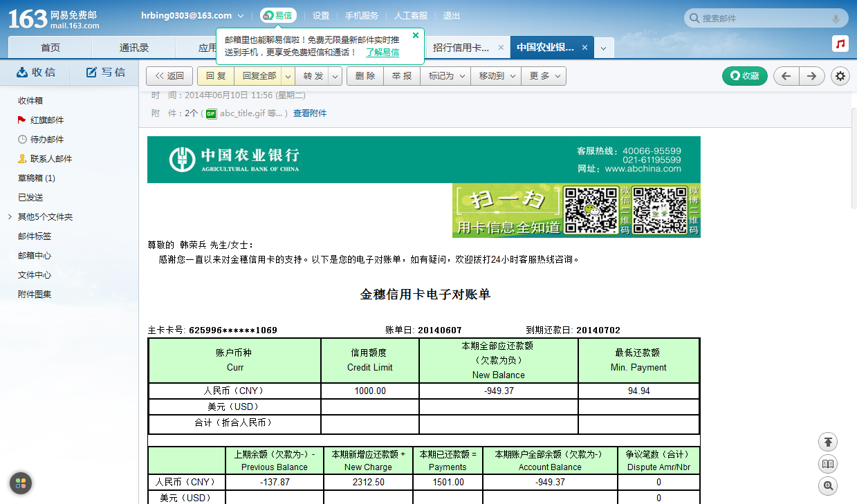Click the magnifier zoom icon
The height and width of the screenshot is (504, 857).
(828, 486)
